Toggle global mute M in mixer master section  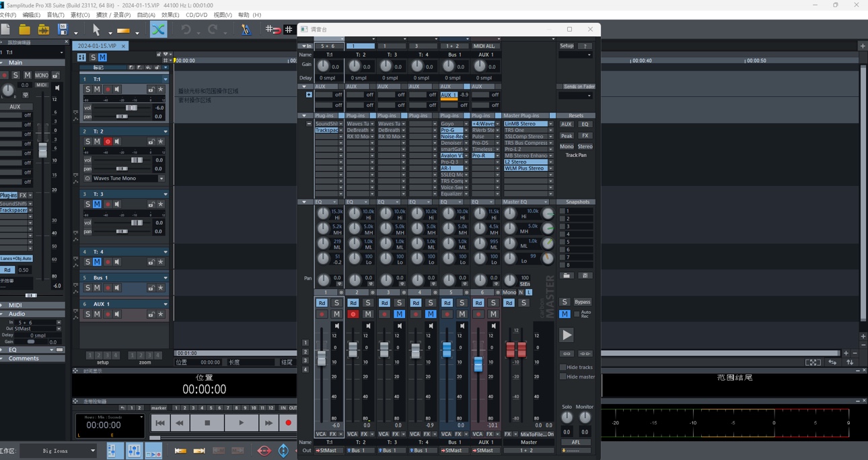coord(565,314)
